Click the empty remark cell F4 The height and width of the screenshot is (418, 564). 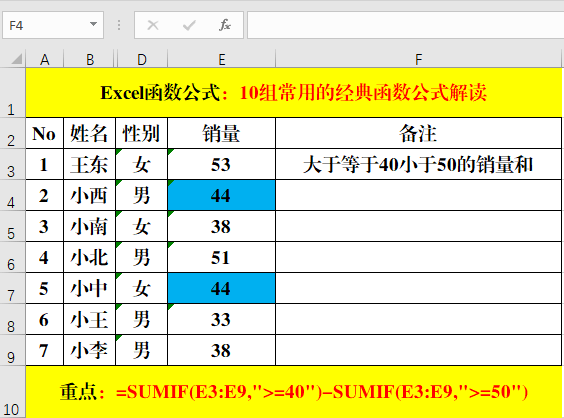[x=418, y=195]
